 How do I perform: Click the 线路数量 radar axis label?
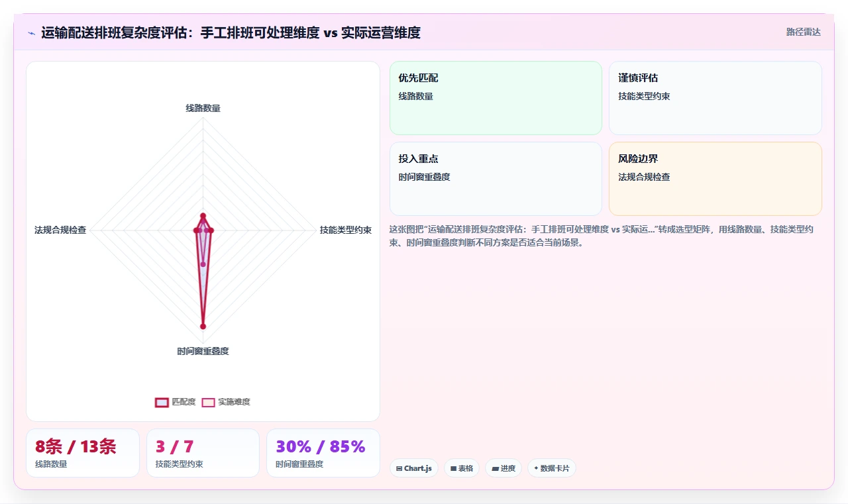coord(203,108)
